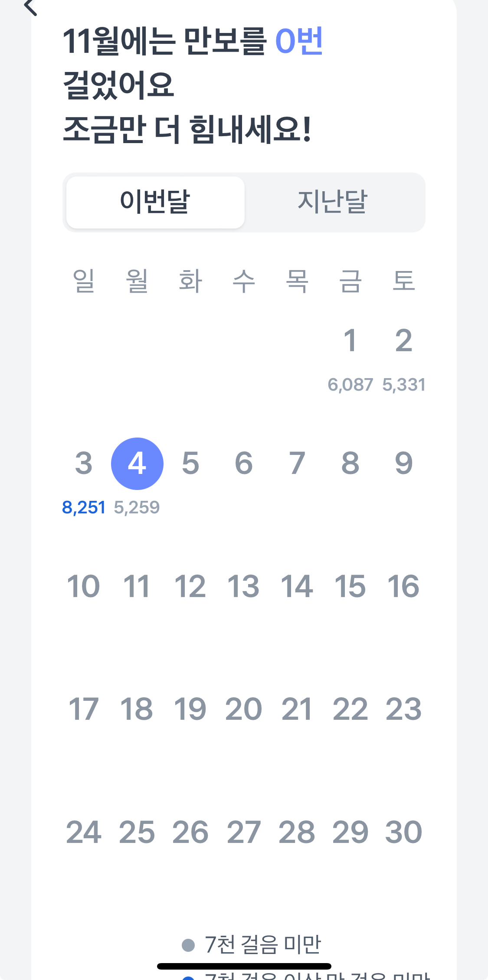Tap the 7천 걸음 미만 legend label

263,945
